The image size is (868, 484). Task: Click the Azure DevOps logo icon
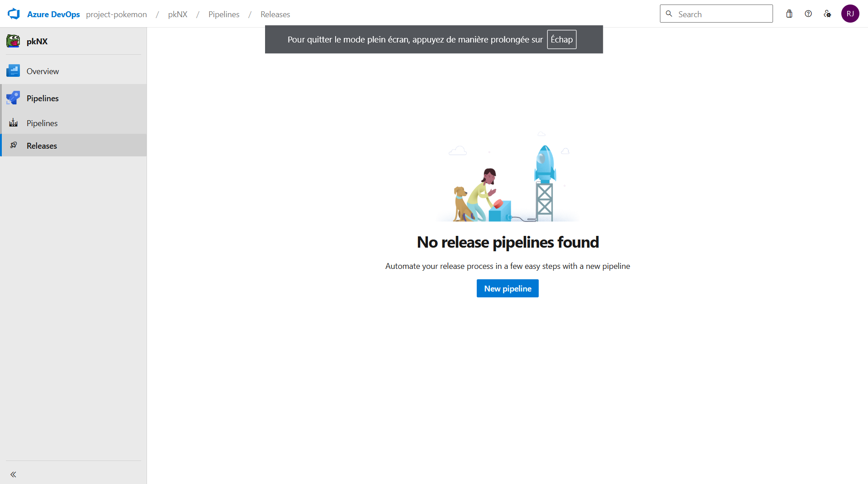14,14
